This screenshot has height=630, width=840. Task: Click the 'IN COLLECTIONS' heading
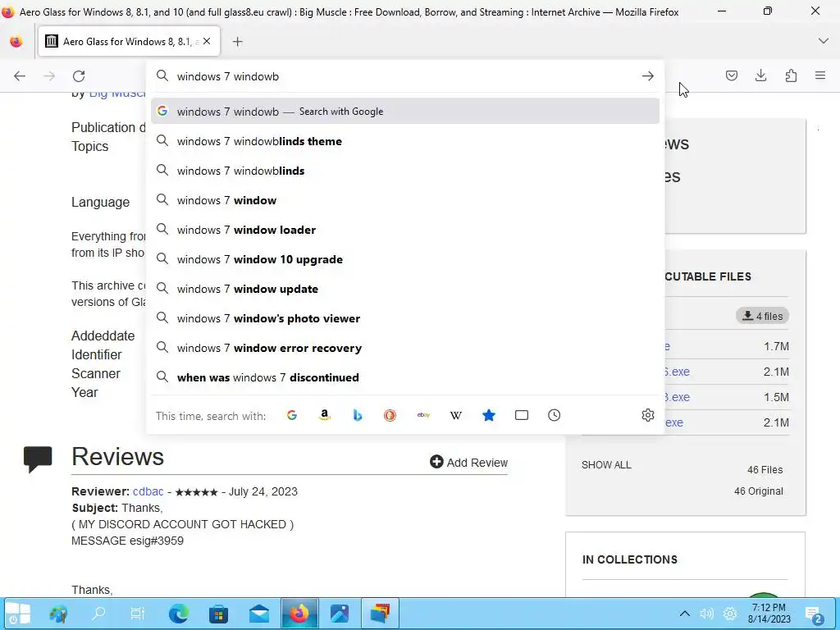[630, 559]
